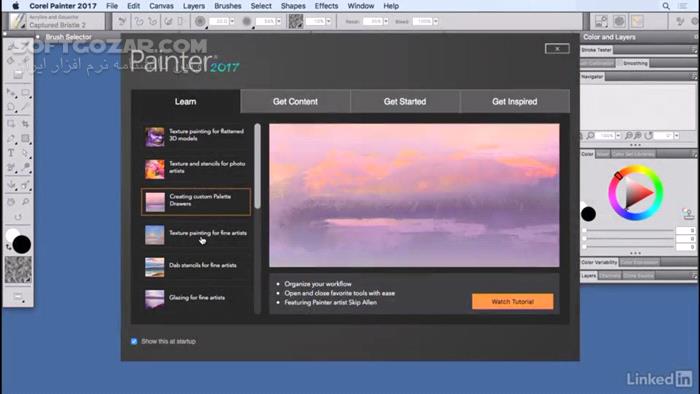Click the Watch Tutorial button
The image size is (700, 394).
coord(512,302)
